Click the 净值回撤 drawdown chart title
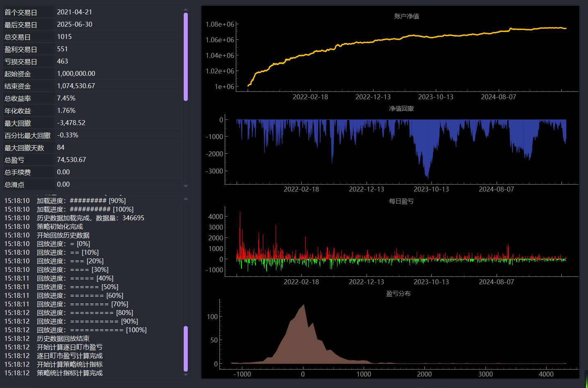Viewport: 588px width, 388px height. click(401, 109)
